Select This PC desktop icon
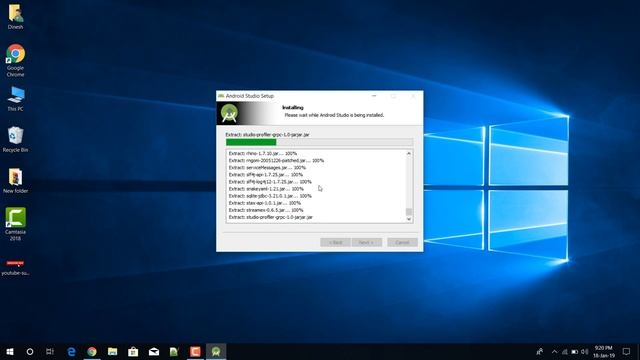The height and width of the screenshot is (360, 640). (15, 99)
